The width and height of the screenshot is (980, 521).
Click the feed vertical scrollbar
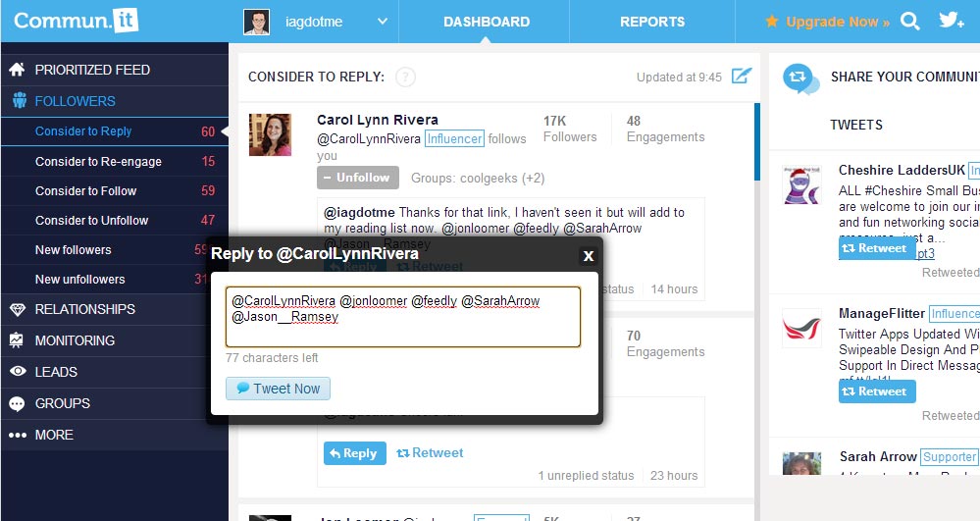click(x=757, y=142)
